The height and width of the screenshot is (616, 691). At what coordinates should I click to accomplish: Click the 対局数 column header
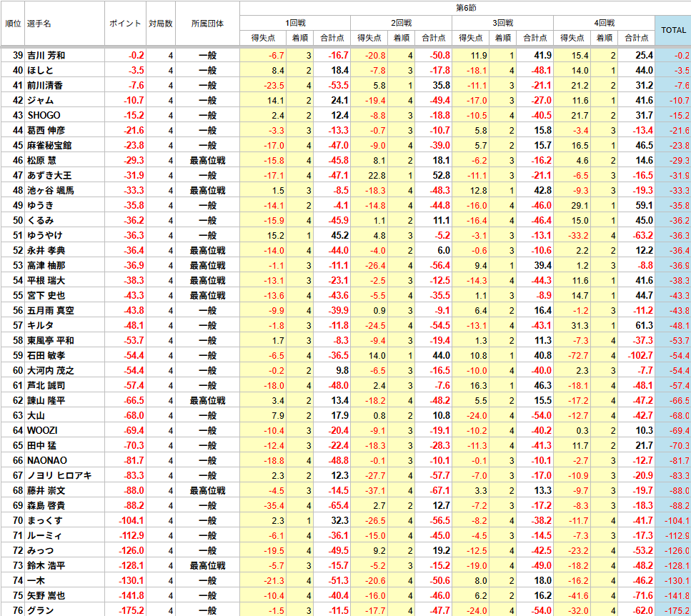click(160, 24)
